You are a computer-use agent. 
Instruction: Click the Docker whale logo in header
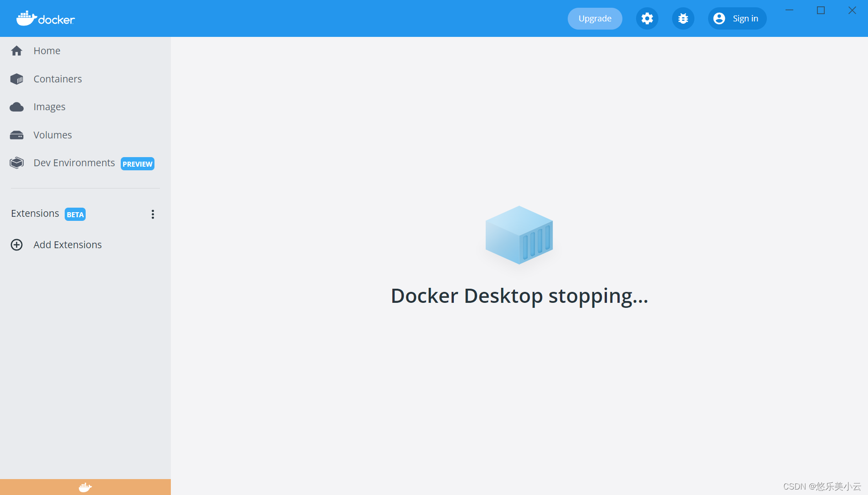click(x=46, y=19)
